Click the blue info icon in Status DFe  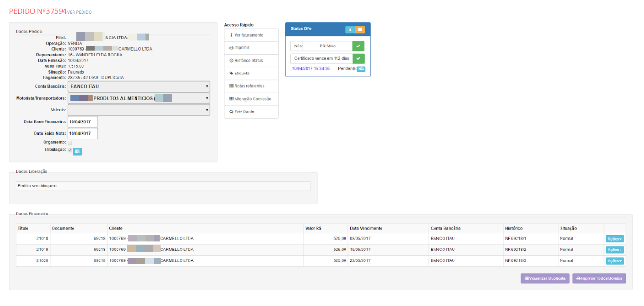350,29
